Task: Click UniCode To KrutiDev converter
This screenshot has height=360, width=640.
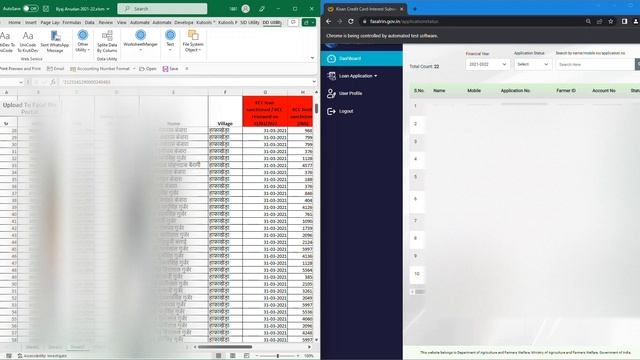Action: (28, 42)
